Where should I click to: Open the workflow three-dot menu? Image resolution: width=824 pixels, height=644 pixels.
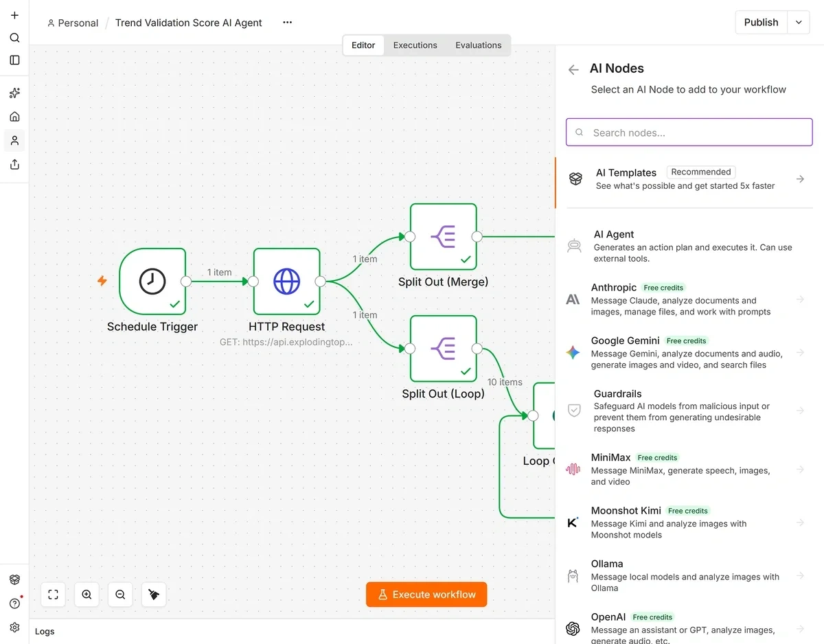click(x=288, y=23)
